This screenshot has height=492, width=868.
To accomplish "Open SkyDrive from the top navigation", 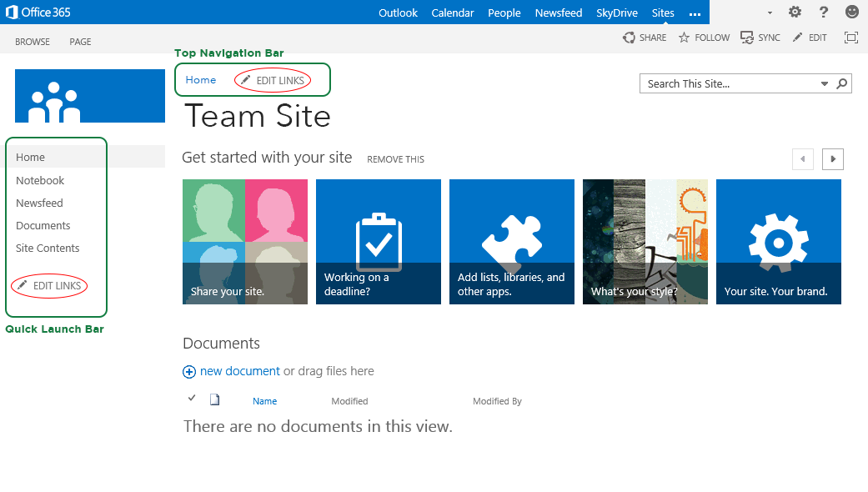I will (616, 13).
